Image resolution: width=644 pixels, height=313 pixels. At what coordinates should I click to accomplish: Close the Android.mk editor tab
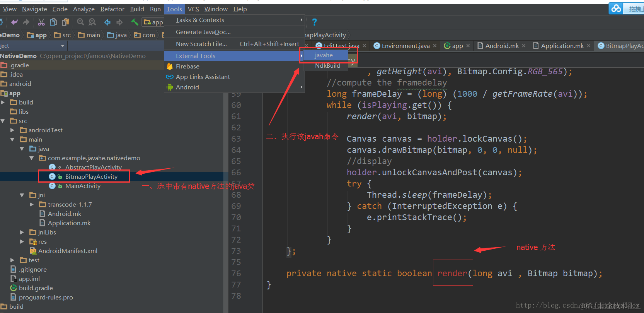524,46
